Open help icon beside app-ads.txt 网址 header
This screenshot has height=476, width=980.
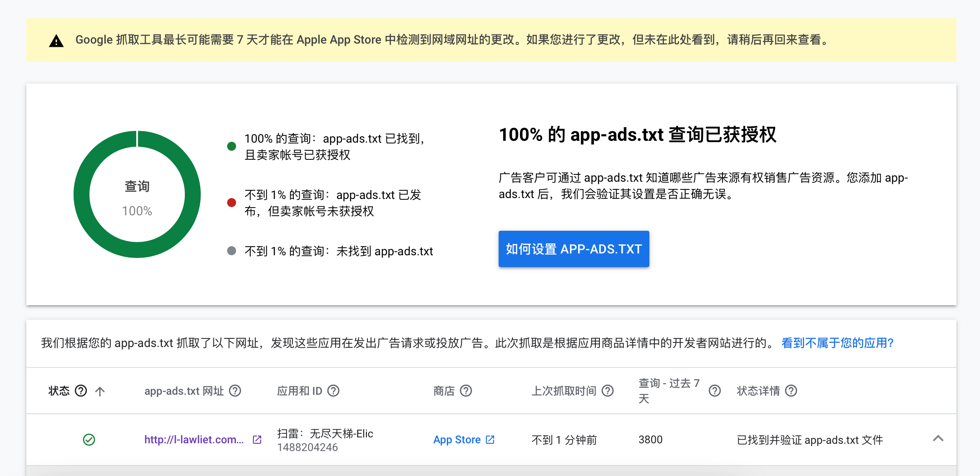[235, 391]
